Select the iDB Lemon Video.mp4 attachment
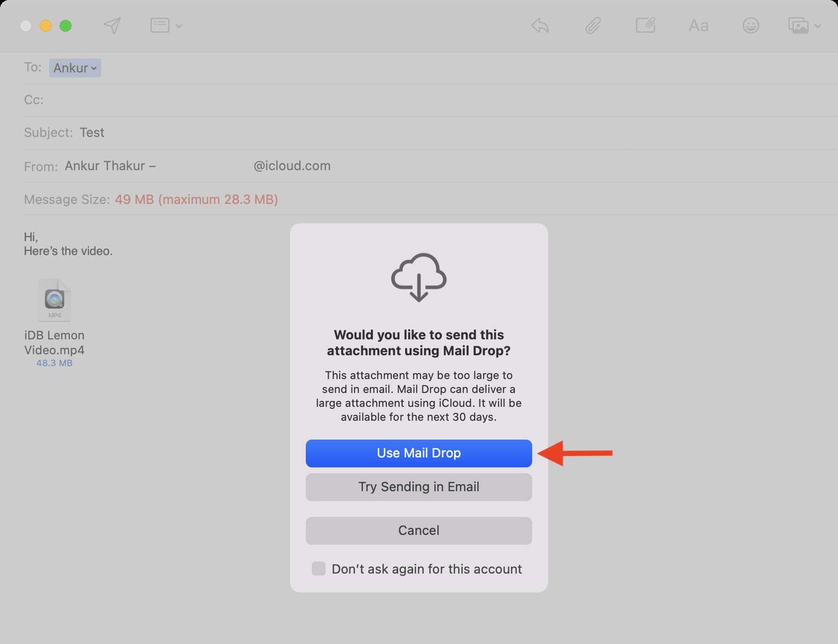This screenshot has width=838, height=644. pos(55,301)
